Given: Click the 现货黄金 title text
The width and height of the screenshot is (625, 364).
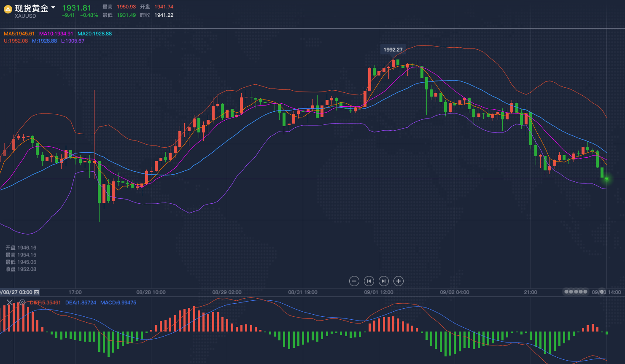Looking at the screenshot, I should tap(32, 8).
